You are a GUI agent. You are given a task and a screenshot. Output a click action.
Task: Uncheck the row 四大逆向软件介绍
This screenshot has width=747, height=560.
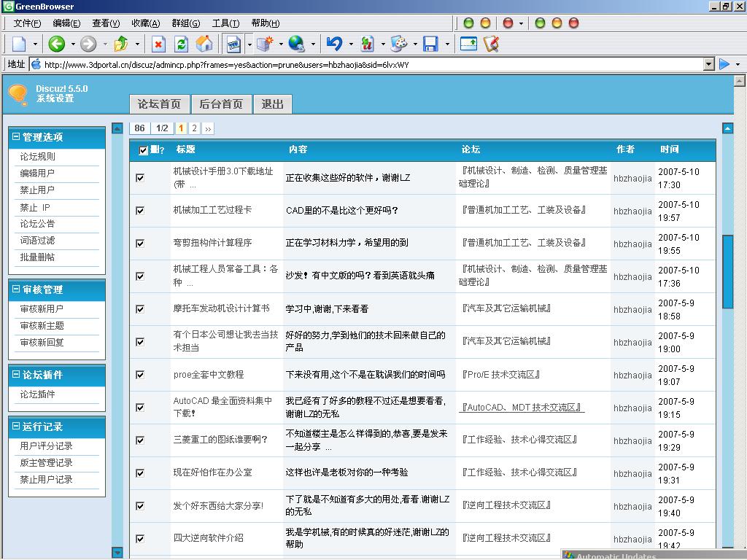(140, 539)
